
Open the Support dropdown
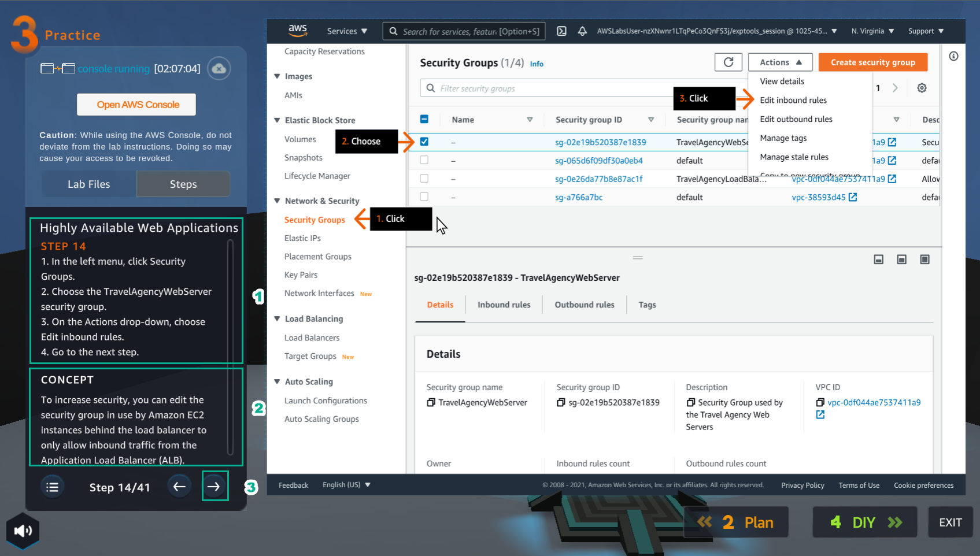pos(926,31)
